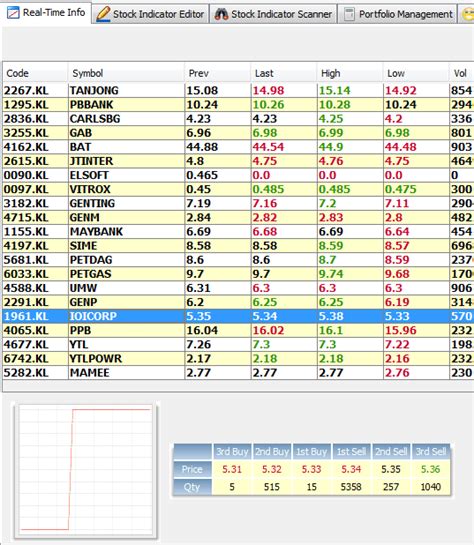
Task: Click 3rd Buy price 5.31
Action: [232, 470]
